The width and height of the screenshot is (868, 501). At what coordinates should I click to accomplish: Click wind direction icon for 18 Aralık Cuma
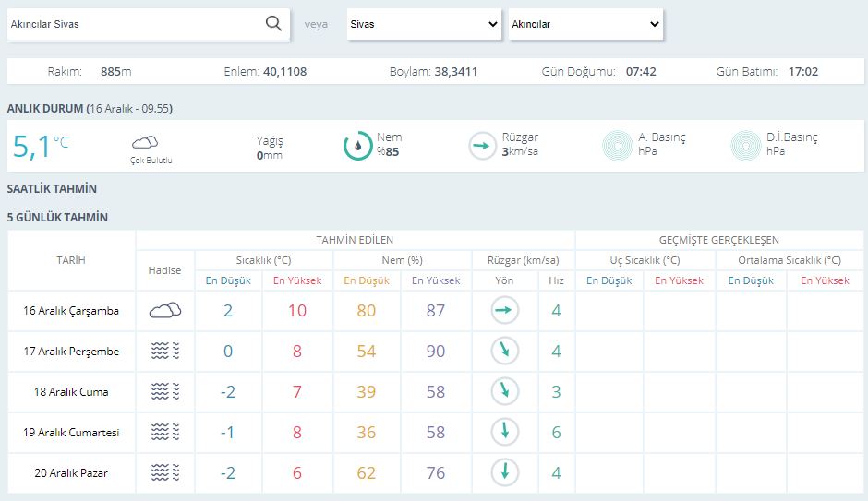click(505, 391)
